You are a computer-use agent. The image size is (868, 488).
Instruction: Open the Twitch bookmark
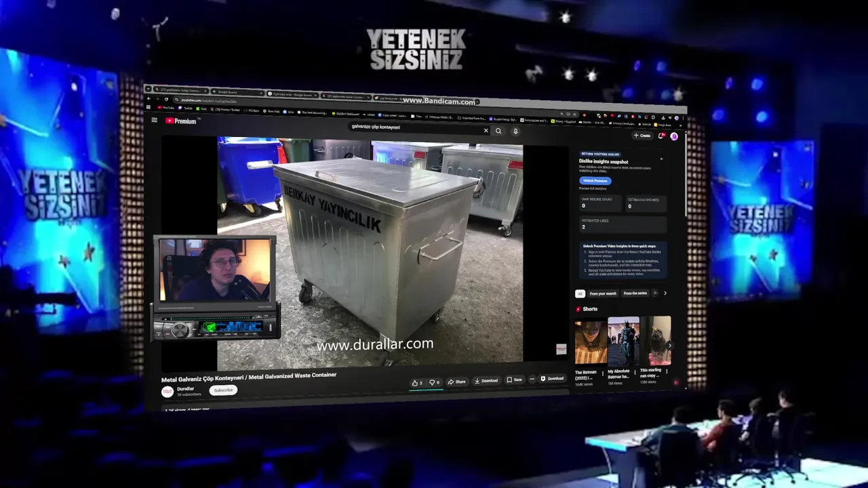(185, 108)
